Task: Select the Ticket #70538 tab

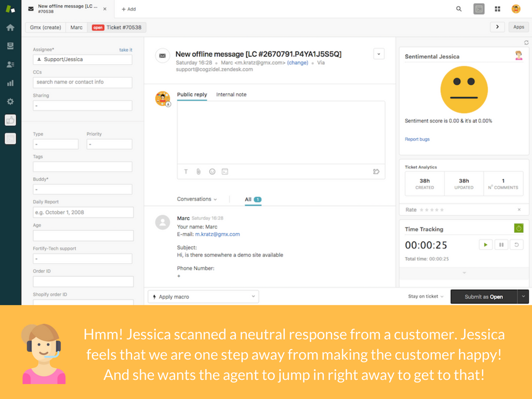Action: [117, 28]
